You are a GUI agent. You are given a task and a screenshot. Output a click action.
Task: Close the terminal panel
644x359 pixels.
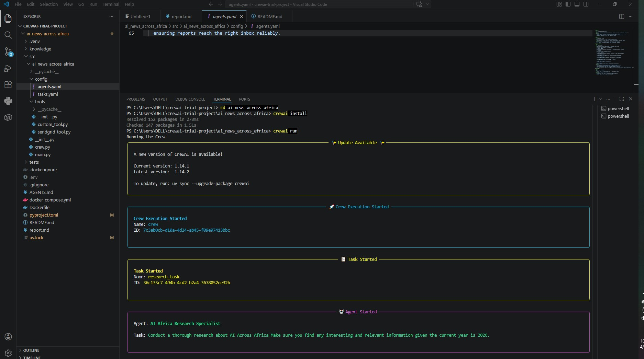[631, 99]
